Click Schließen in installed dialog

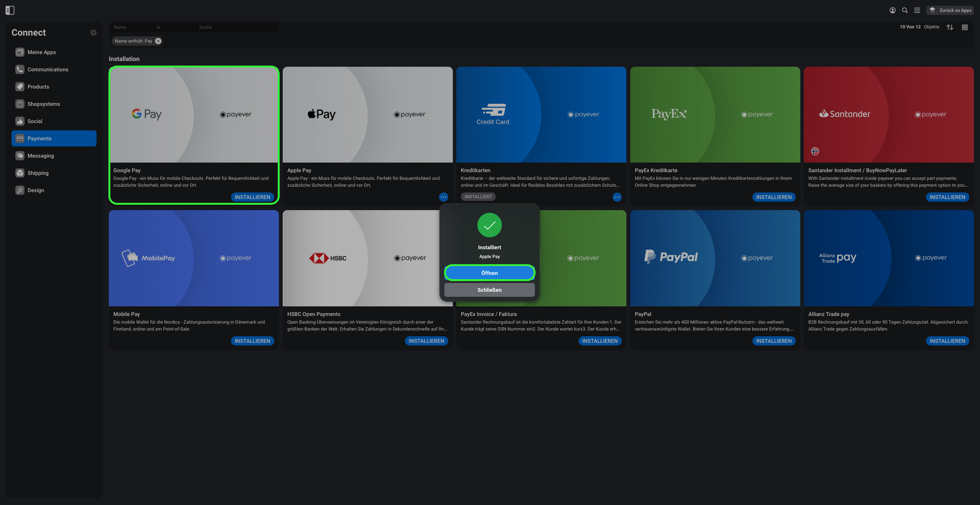[490, 290]
